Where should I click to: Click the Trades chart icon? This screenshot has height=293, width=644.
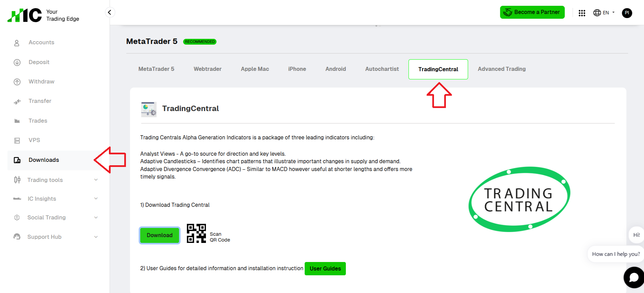(17, 121)
